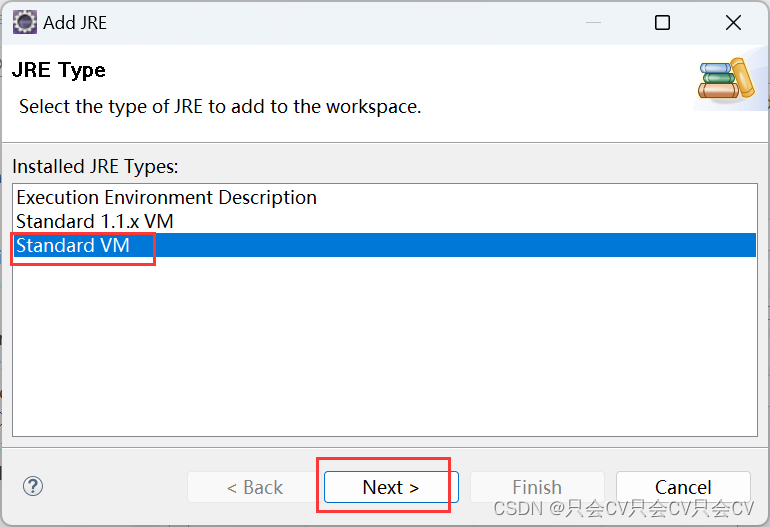Close the Add JRE dialog
The image size is (770, 527).
[733, 23]
